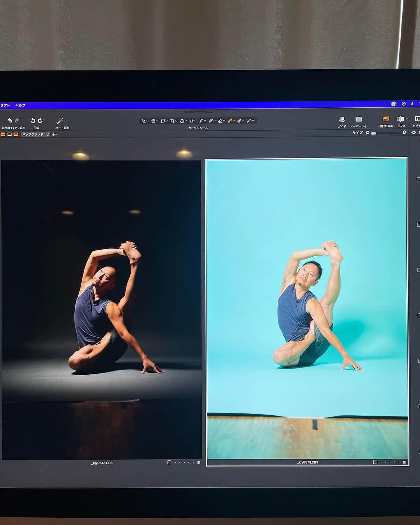Adjust the size (サイズ) zoom slider

coord(386,133)
